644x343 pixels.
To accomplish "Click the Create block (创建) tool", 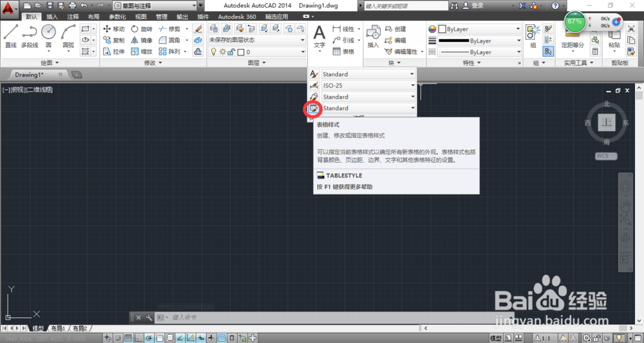I will click(x=395, y=29).
